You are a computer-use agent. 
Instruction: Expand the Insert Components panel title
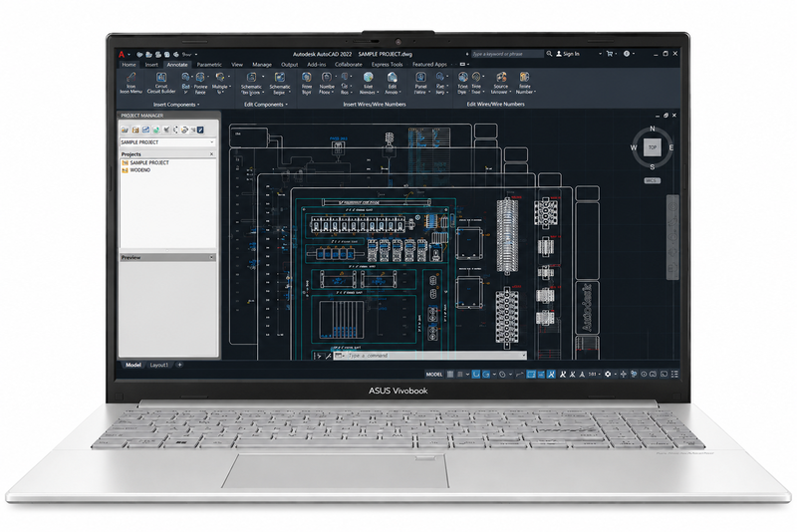pos(176,105)
